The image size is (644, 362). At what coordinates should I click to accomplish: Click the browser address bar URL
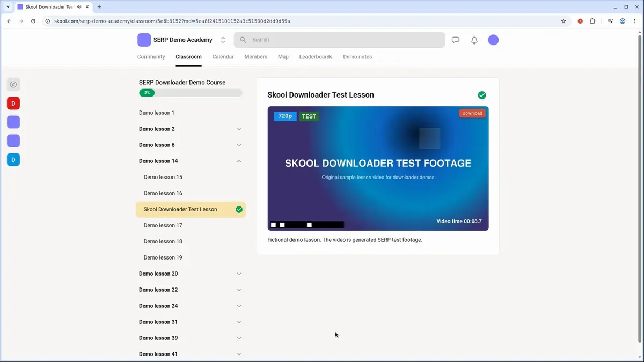172,21
